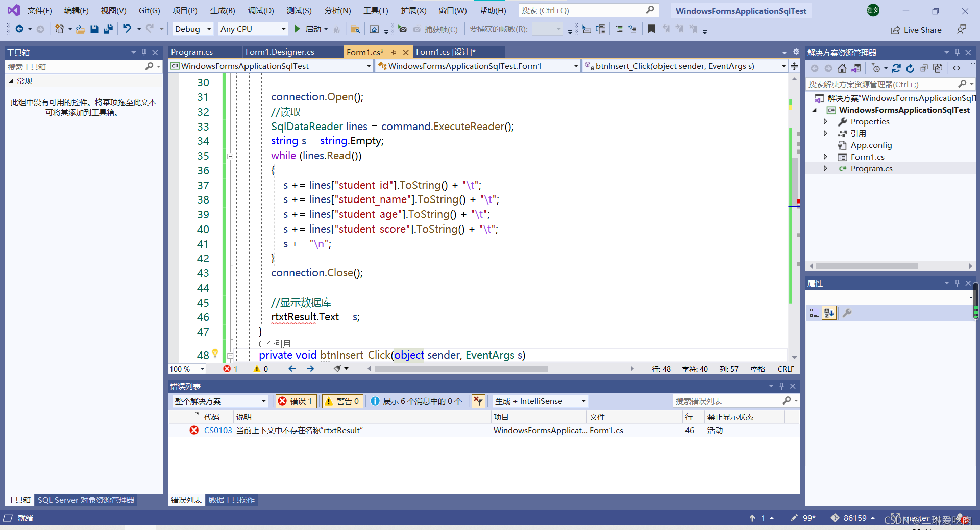Image resolution: width=980 pixels, height=530 pixels.
Task: Open the 调试(D) menu
Action: point(261,10)
